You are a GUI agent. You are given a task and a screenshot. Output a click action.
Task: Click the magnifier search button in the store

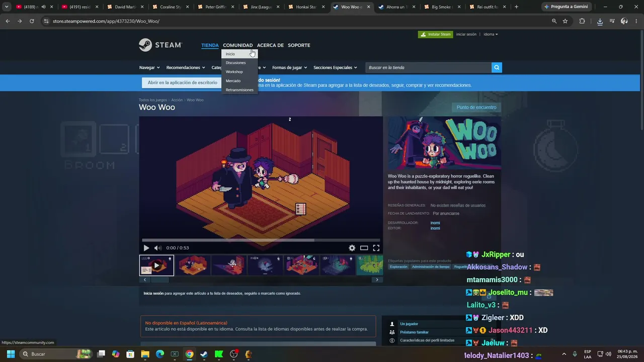[497, 67]
